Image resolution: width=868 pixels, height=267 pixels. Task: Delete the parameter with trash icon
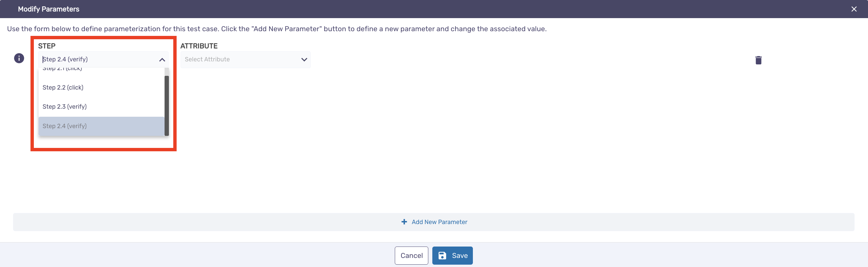pyautogui.click(x=758, y=60)
